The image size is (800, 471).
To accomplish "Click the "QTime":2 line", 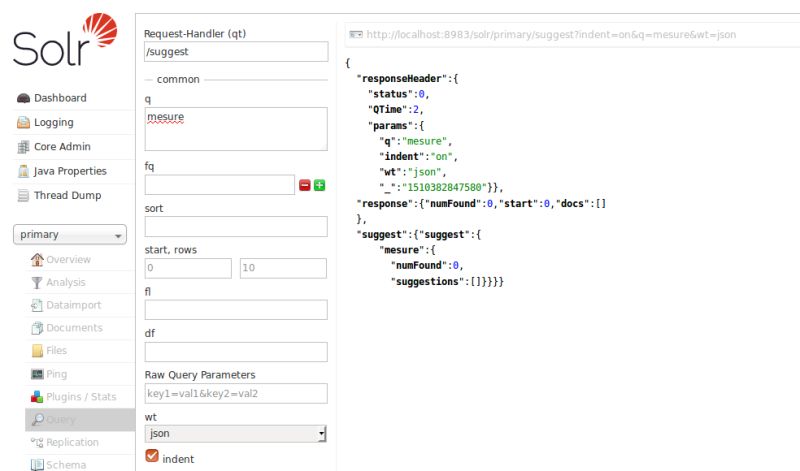I will pos(396,110).
